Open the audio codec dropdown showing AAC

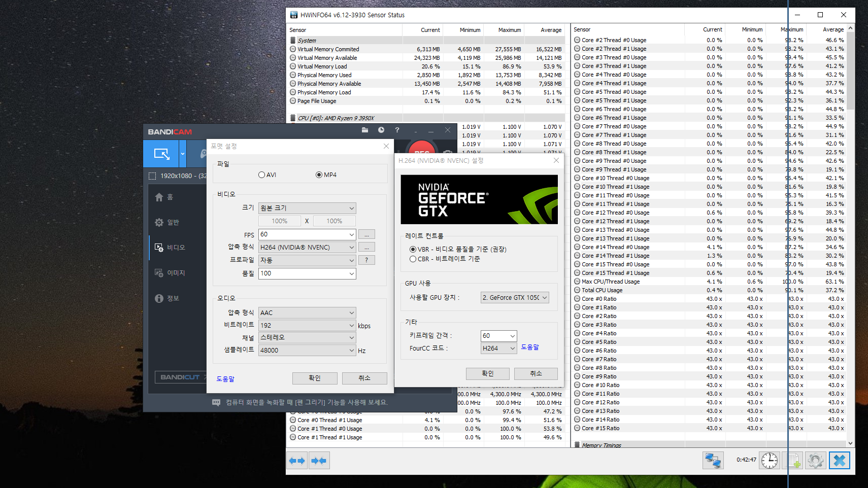click(307, 312)
